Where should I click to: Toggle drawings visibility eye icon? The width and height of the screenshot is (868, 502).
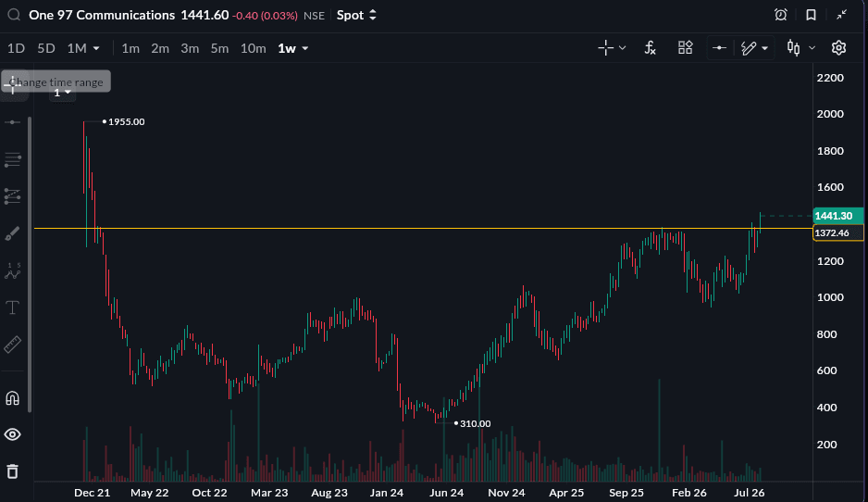coord(12,434)
